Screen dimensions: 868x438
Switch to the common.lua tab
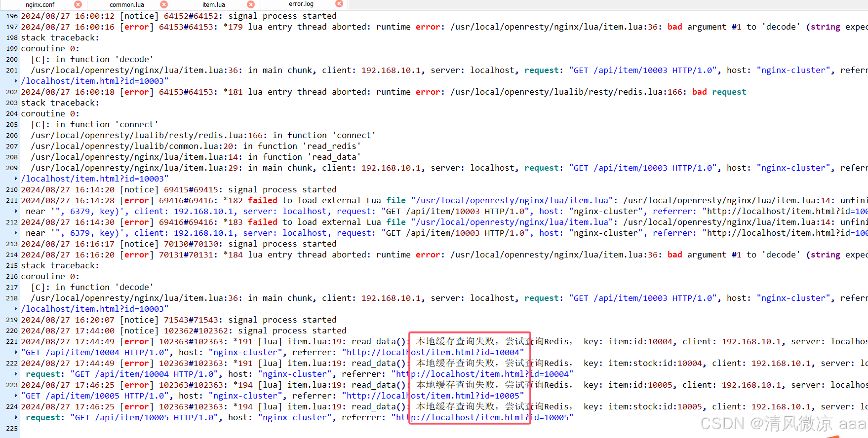pyautogui.click(x=127, y=5)
